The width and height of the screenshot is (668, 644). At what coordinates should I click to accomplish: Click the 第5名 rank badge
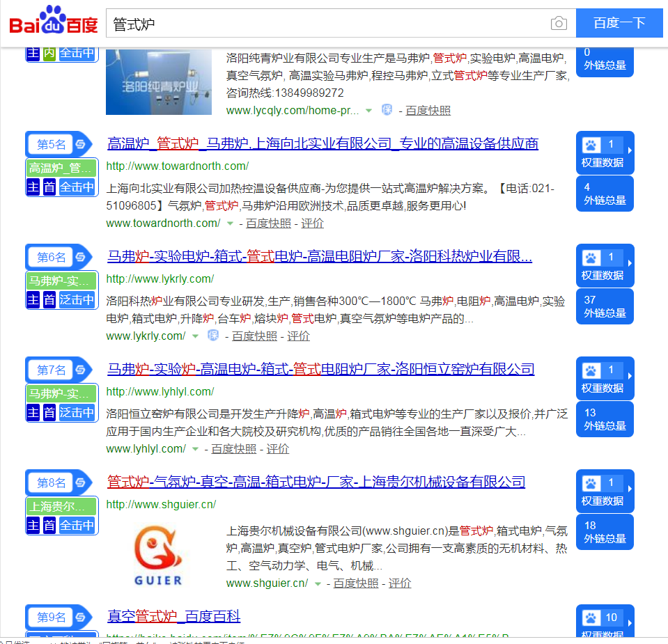point(51,144)
